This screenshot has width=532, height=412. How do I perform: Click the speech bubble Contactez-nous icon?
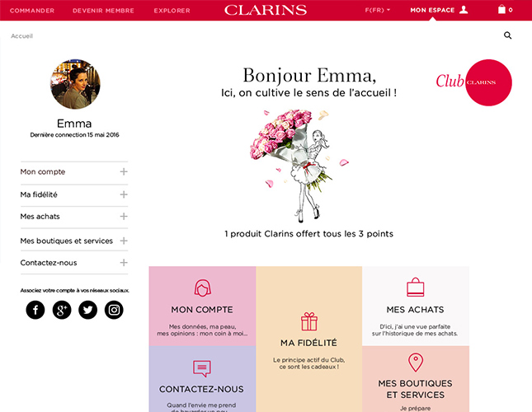click(202, 368)
